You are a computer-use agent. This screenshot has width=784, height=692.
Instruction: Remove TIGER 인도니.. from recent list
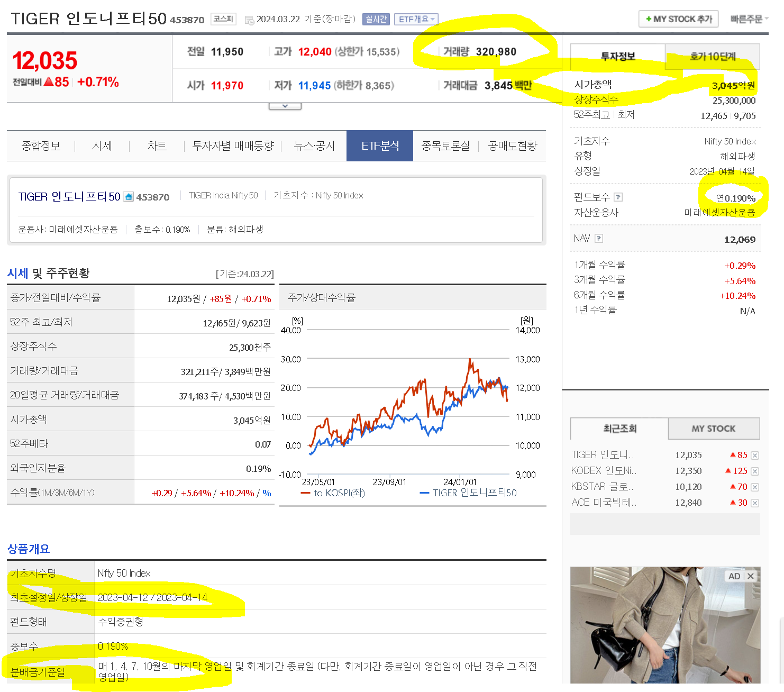coord(755,456)
